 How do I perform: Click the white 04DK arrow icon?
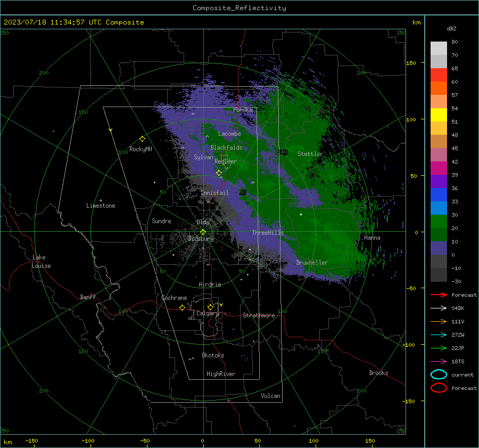coord(439,308)
